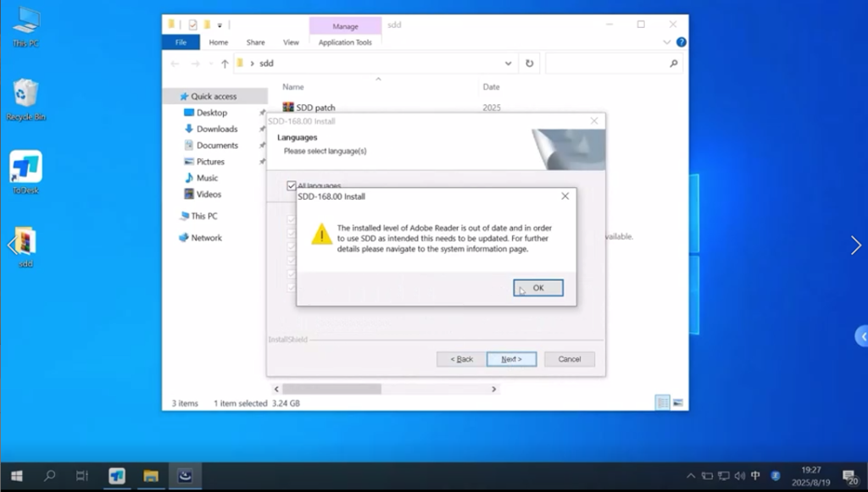Open This PC from the desktop
The width and height of the screenshot is (868, 492).
tap(25, 21)
